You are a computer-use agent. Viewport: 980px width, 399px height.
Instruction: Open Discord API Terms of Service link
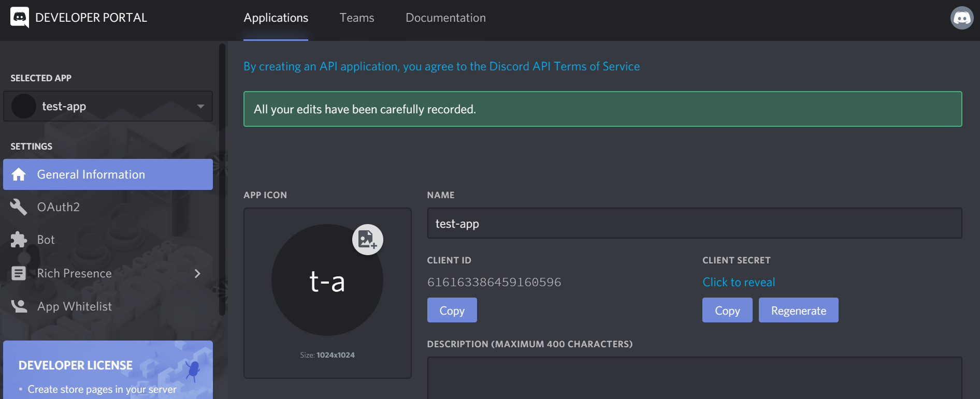click(x=441, y=66)
